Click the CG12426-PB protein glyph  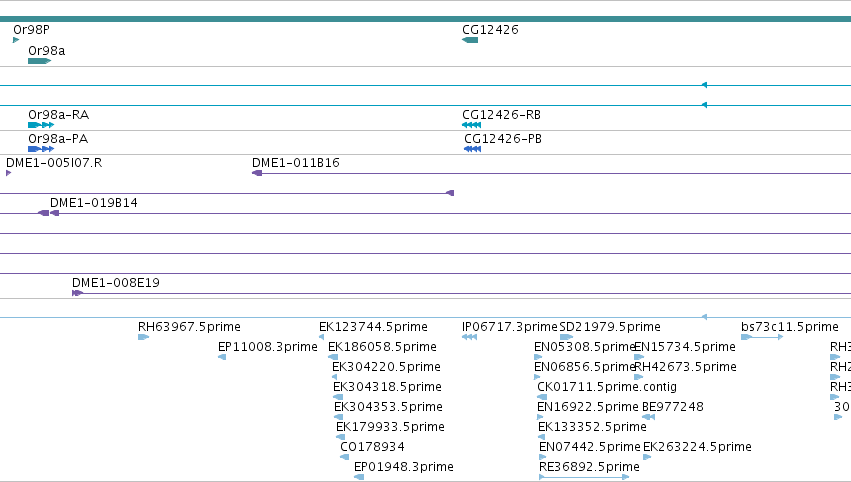click(473, 149)
